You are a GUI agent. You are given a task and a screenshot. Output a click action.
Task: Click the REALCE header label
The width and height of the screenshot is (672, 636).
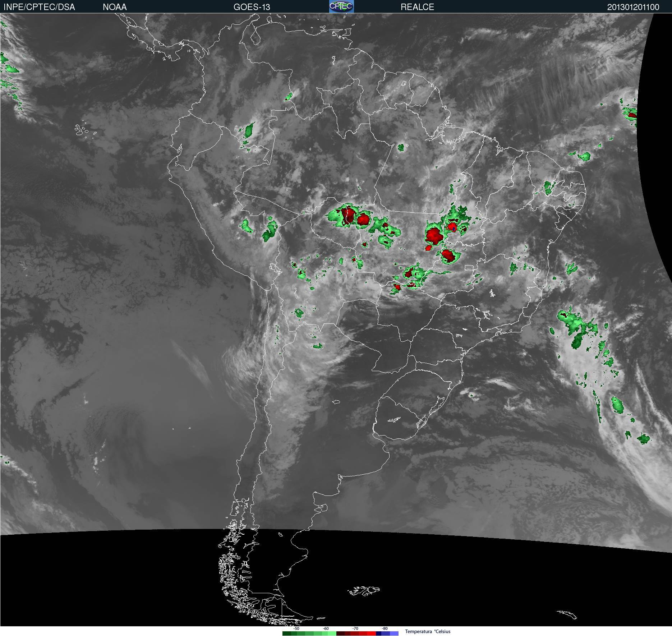(x=417, y=7)
